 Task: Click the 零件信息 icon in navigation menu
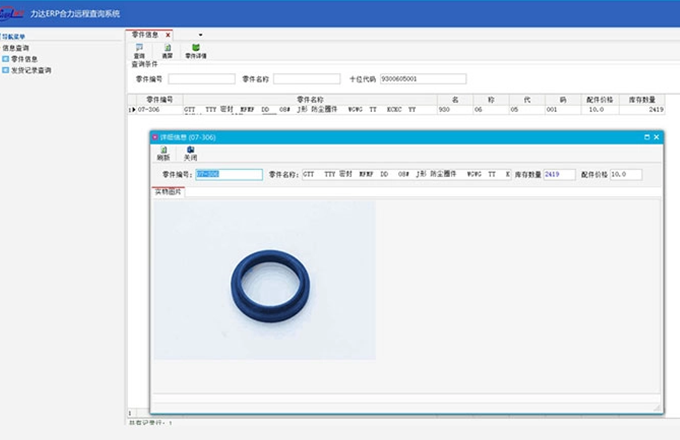5,59
